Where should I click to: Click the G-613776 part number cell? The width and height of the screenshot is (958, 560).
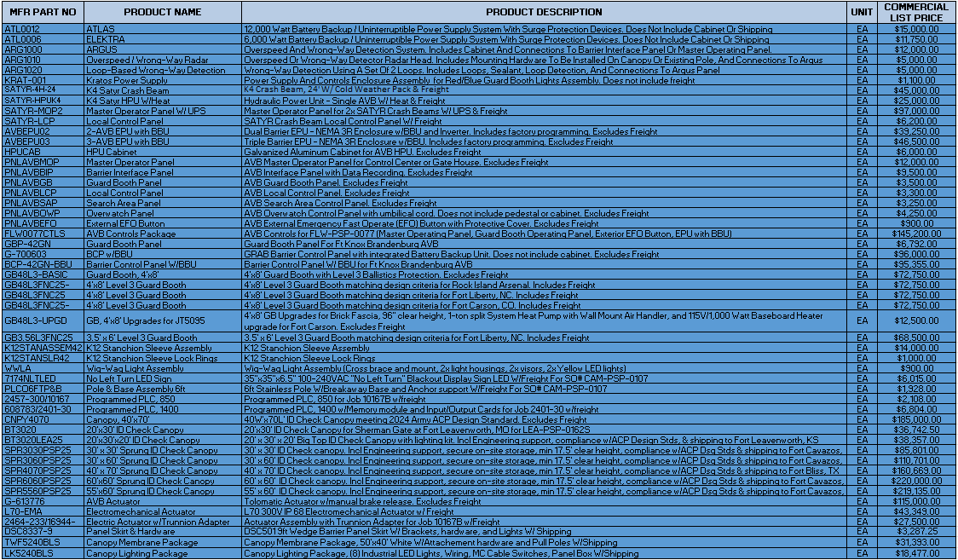[42, 501]
